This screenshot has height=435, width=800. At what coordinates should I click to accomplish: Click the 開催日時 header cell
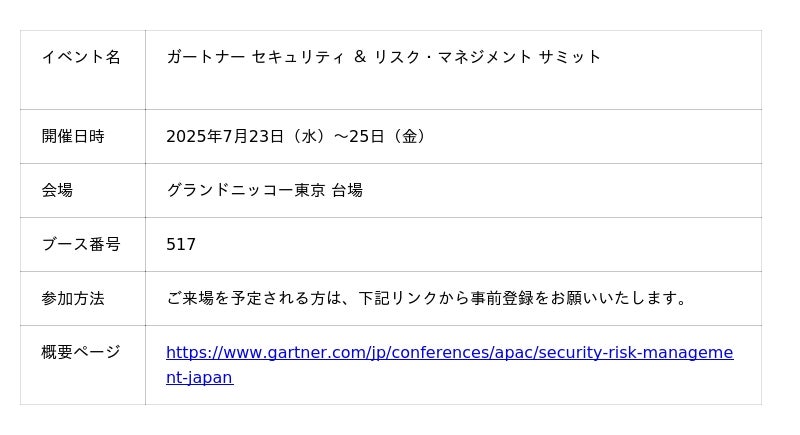coord(83,137)
